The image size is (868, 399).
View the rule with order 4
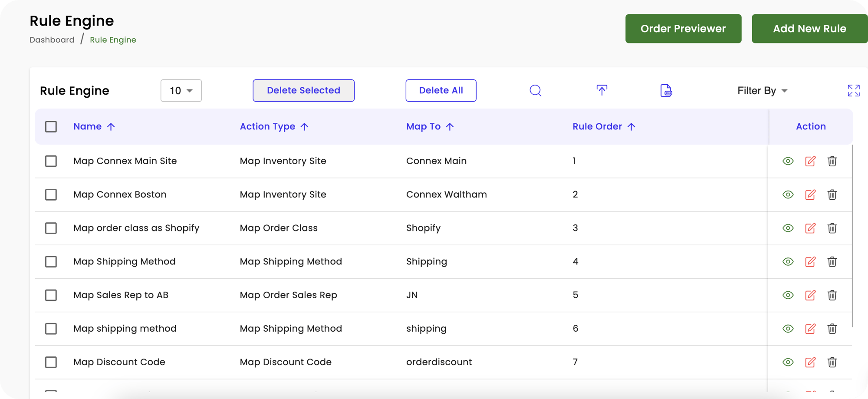[x=788, y=261]
